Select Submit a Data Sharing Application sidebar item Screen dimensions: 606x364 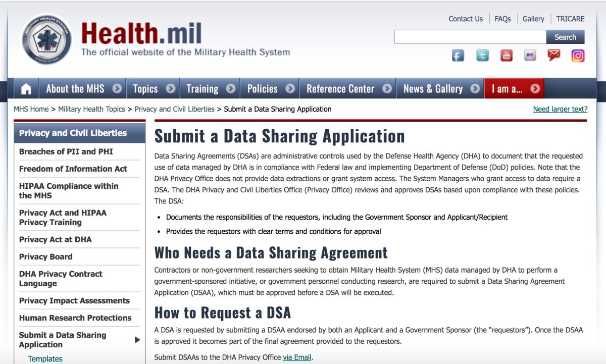tap(63, 340)
